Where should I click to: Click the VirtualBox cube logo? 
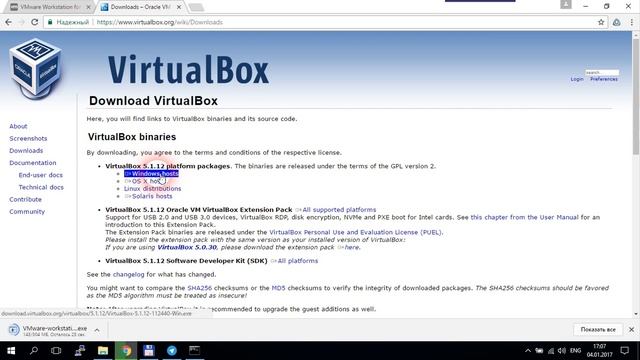coord(36,69)
